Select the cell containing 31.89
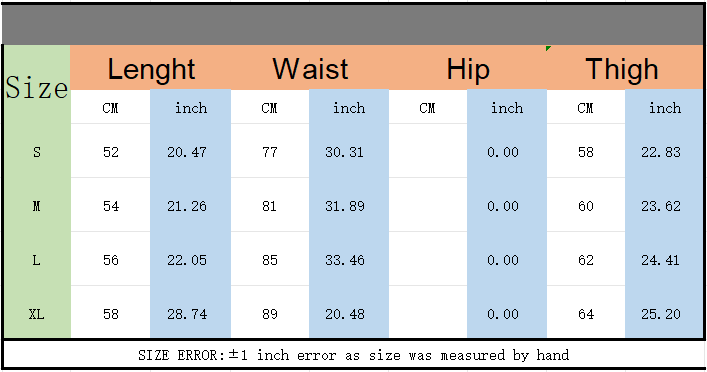This screenshot has height=372, width=707. tap(349, 206)
